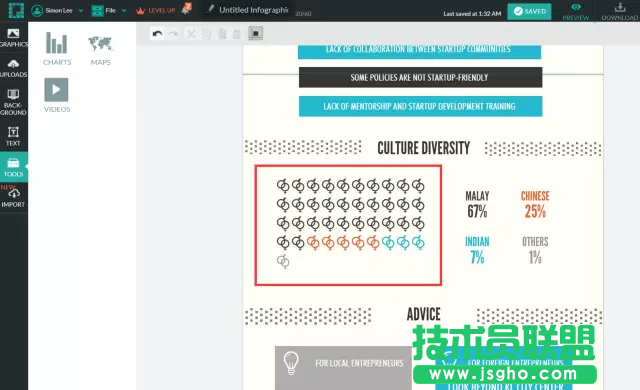Click the Saved button
Viewport: 640px width, 390px height.
point(529,11)
